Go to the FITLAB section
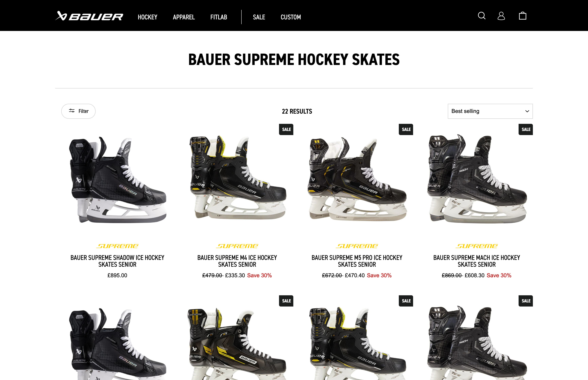The width and height of the screenshot is (588, 380). click(x=219, y=17)
